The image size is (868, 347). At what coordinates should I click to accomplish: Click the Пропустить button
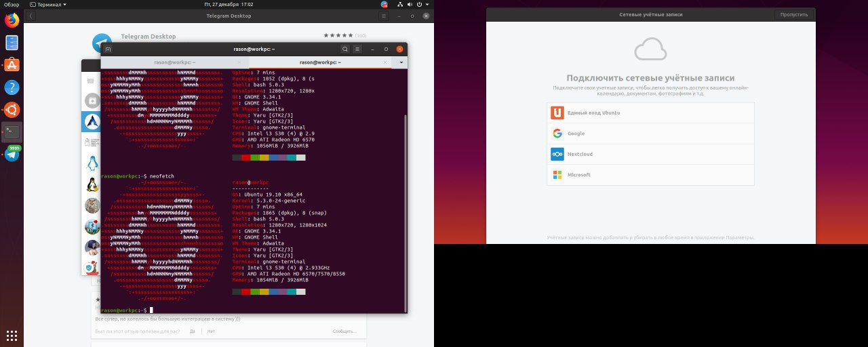point(794,14)
